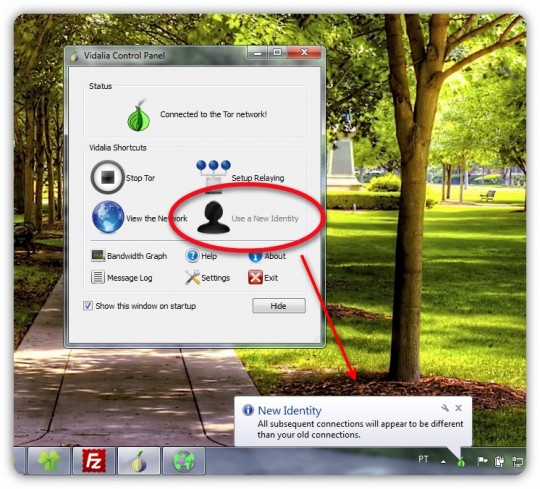Click the Hide button
The image size is (540, 489).
click(279, 306)
